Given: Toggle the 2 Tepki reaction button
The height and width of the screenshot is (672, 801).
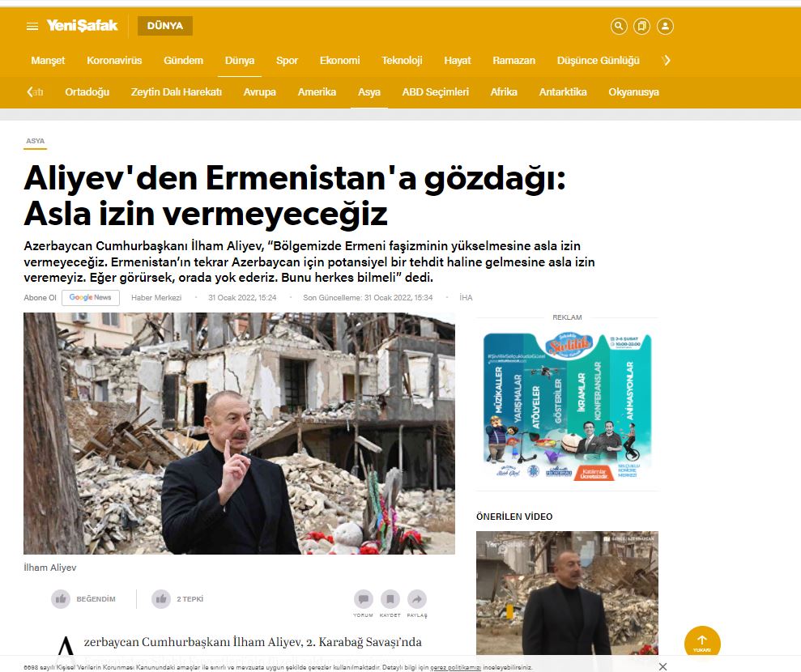Looking at the screenshot, I should (177, 599).
